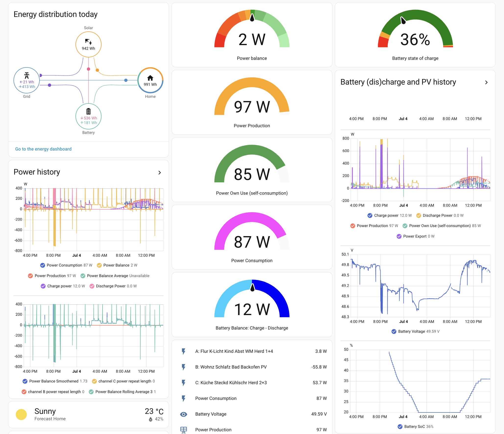Click the Energy distribution today heading
Viewport: 504px width, 434px height.
tap(56, 14)
